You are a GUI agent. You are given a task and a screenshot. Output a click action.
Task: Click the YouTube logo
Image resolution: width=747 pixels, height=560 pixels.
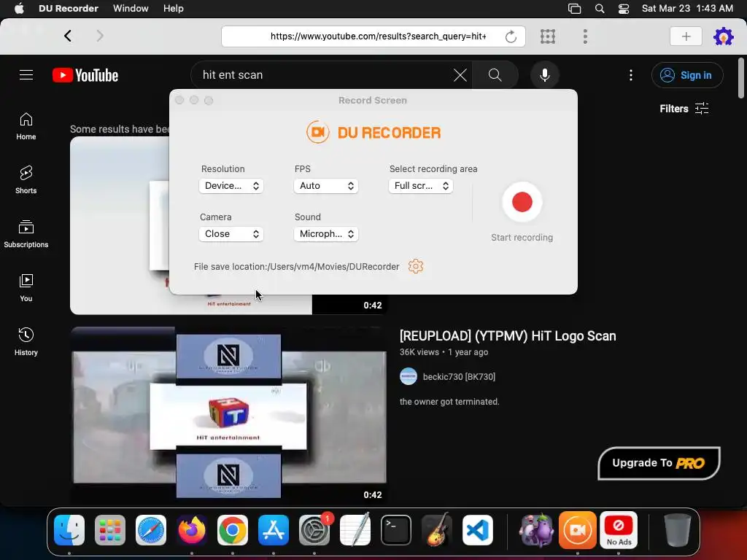[x=85, y=75]
